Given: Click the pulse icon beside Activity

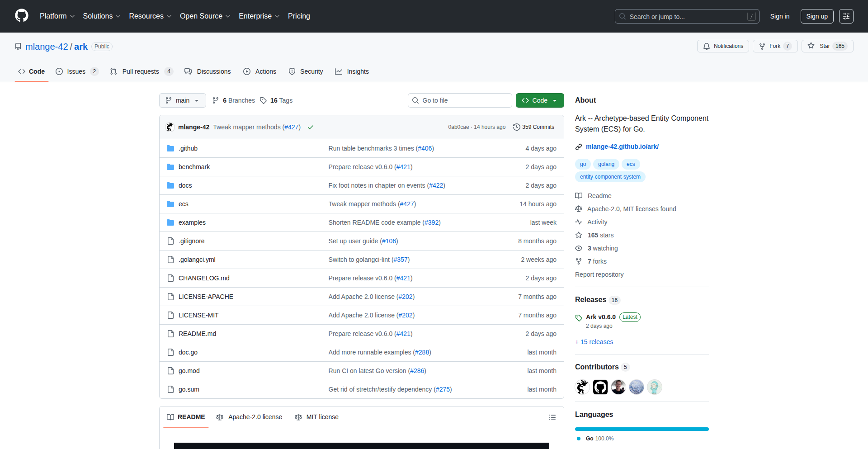Looking at the screenshot, I should (579, 222).
